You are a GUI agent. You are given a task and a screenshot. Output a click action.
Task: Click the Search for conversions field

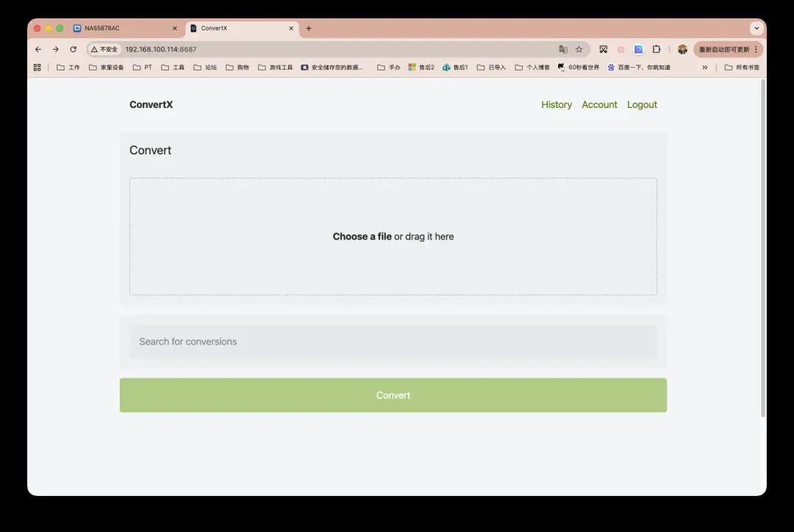[x=393, y=342]
